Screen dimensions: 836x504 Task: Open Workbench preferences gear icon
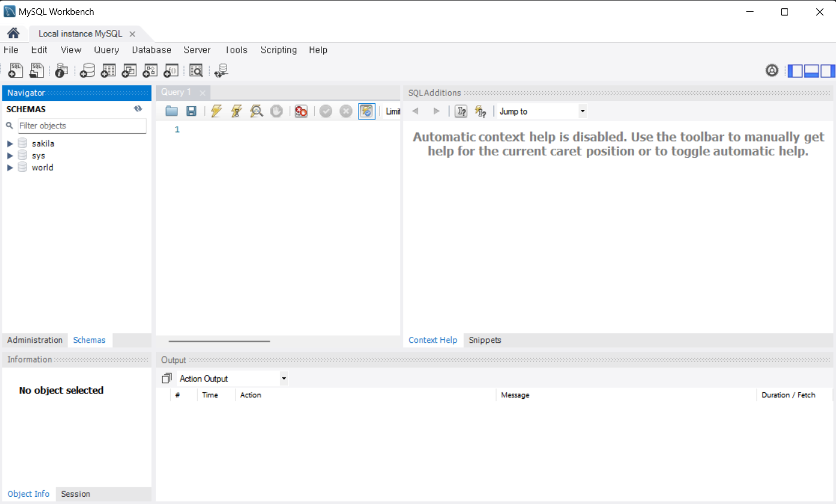pos(772,70)
